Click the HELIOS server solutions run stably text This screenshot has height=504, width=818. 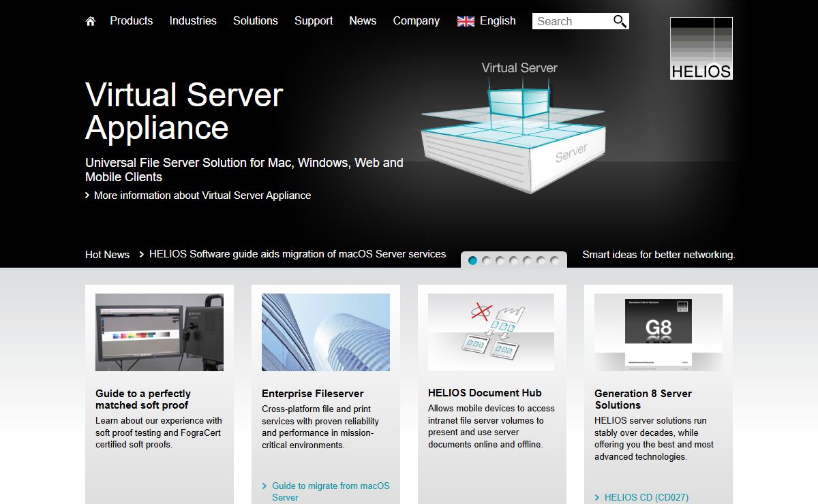pyautogui.click(x=654, y=439)
